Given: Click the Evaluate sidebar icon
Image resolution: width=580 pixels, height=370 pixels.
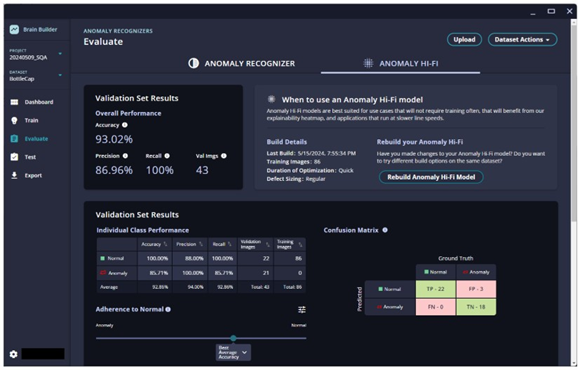Looking at the screenshot, I should (x=14, y=139).
